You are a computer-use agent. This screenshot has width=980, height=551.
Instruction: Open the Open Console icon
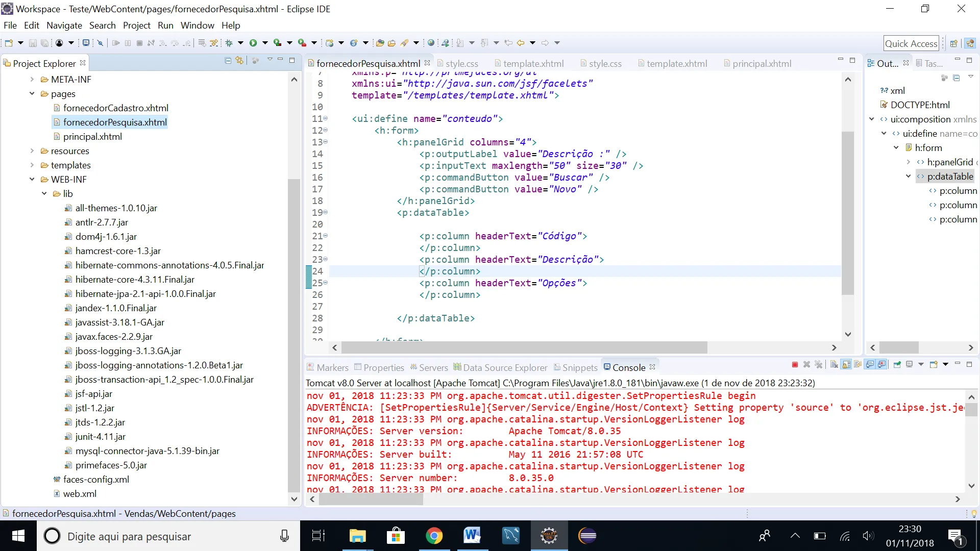(x=934, y=364)
